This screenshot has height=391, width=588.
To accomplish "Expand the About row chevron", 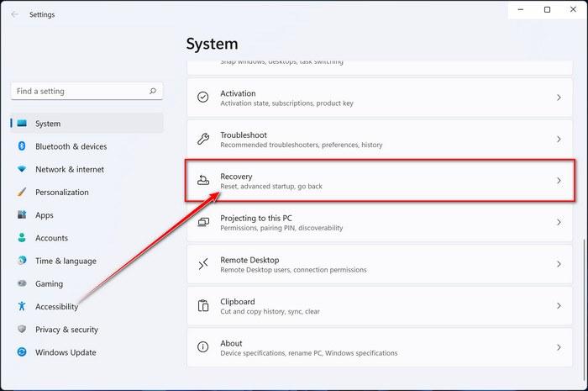I will (559, 346).
